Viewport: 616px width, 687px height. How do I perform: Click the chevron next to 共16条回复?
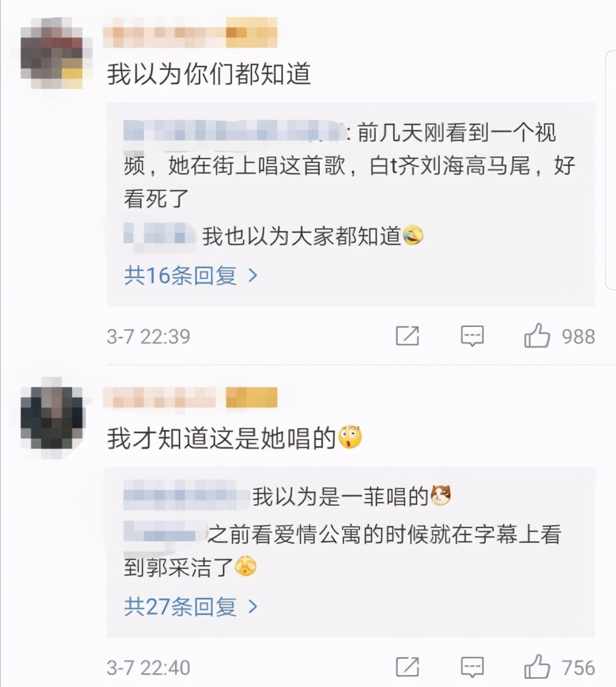tap(253, 276)
